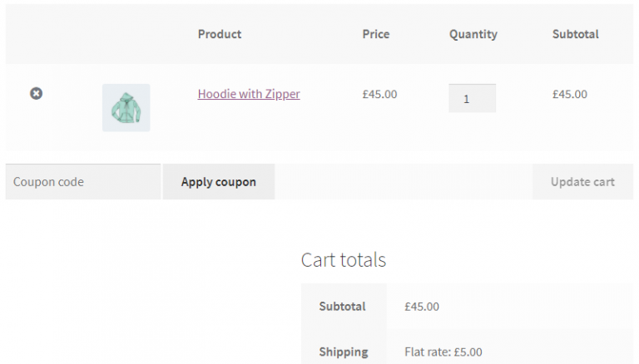This screenshot has height=364, width=639.
Task: Click the £45.00 unit price in the hoodie row
Action: click(379, 94)
